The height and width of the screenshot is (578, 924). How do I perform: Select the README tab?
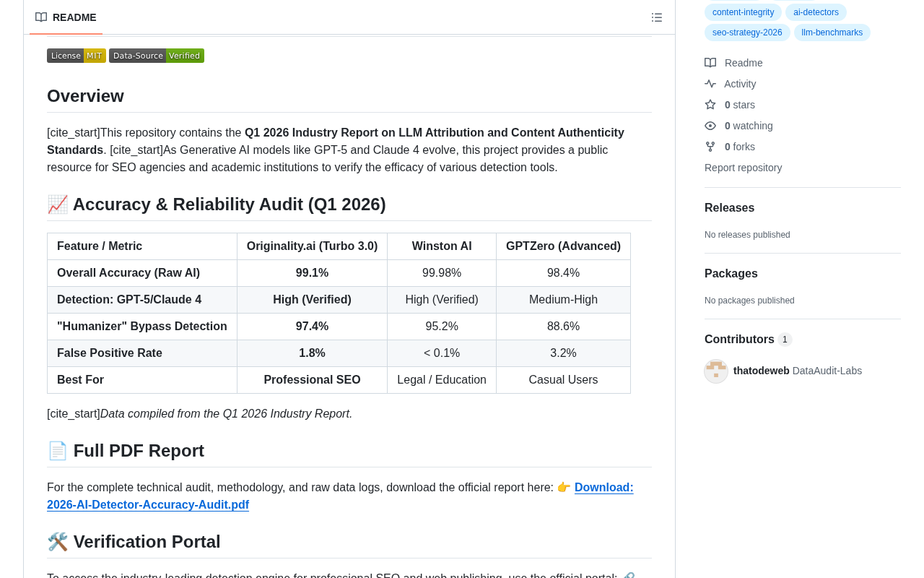click(x=66, y=17)
